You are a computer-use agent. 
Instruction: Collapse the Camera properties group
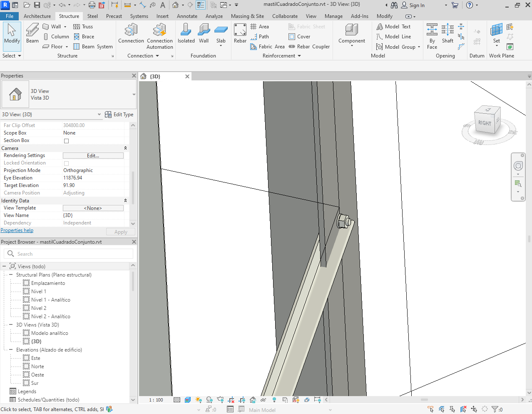pos(125,148)
